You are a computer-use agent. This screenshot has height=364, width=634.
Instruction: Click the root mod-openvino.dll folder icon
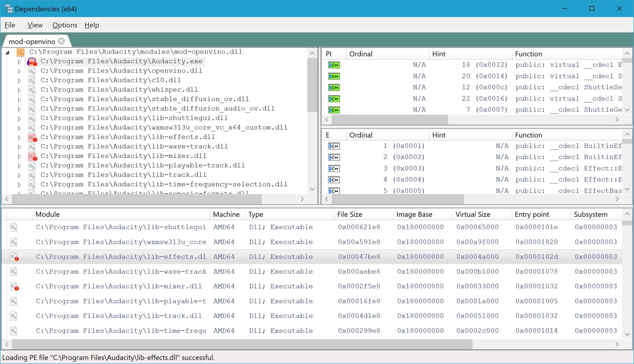pyautogui.click(x=20, y=52)
